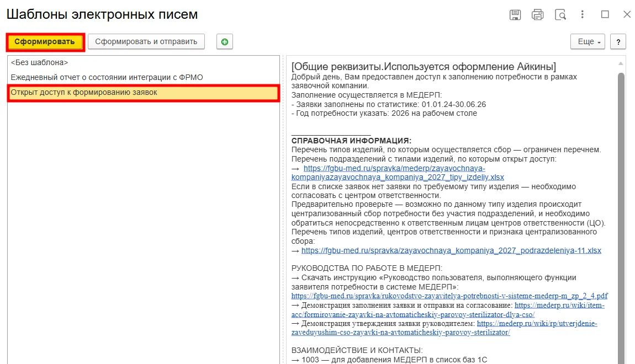Click the ВЗАИМОДЕЙСТВИЕ И КОНТАКТЫ: heading
This screenshot has width=635, height=364.
[x=357, y=350]
